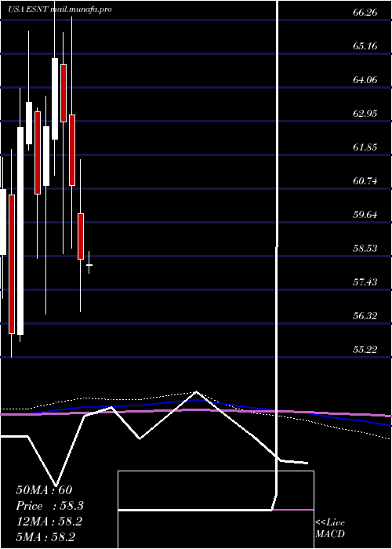Select the tallest white candlestick body
This screenshot has width=392, height=549.
[x=20, y=231]
